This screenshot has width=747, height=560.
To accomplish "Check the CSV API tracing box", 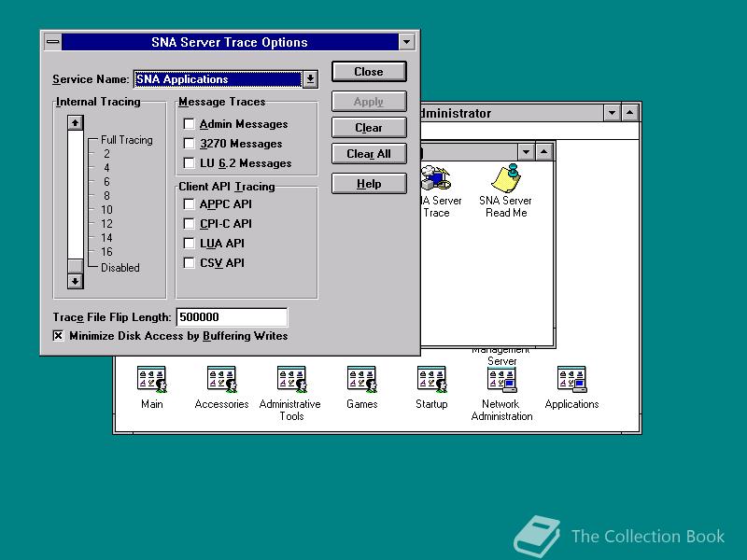I will [190, 263].
